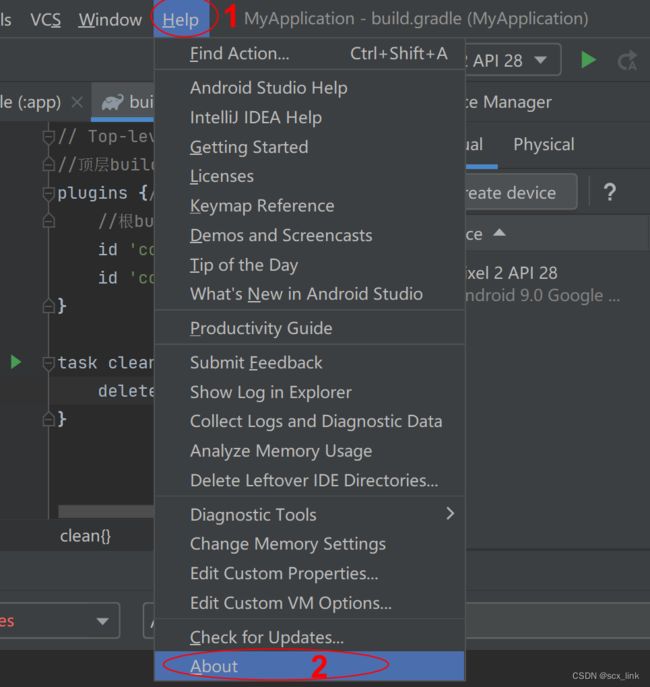Open the API 28 device dropdown
650x687 pixels.
512,60
